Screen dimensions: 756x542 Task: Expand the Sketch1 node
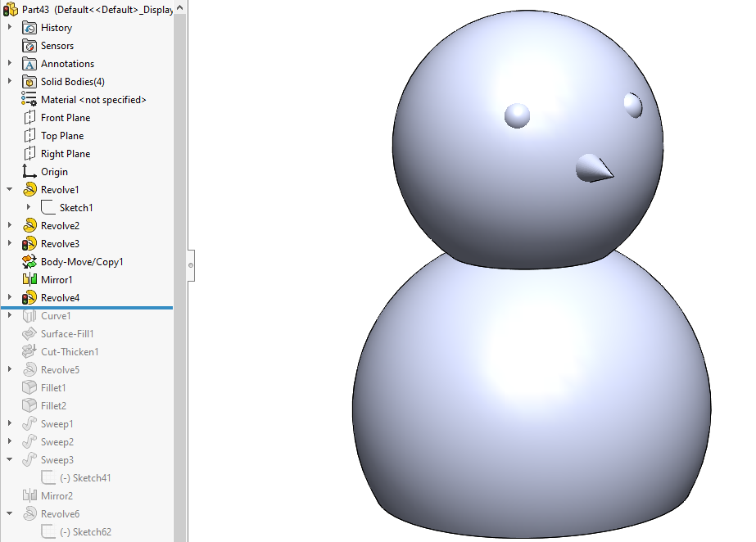[29, 207]
